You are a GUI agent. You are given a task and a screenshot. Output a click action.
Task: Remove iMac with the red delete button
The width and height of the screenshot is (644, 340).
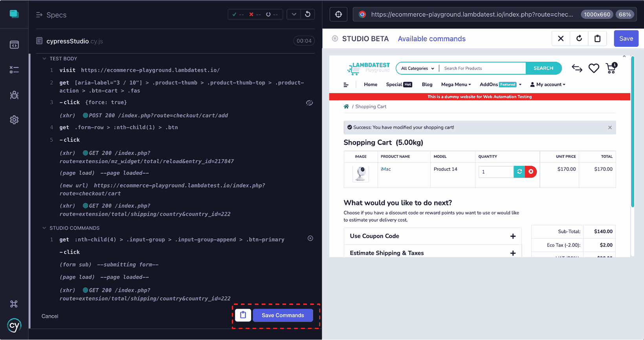click(531, 172)
